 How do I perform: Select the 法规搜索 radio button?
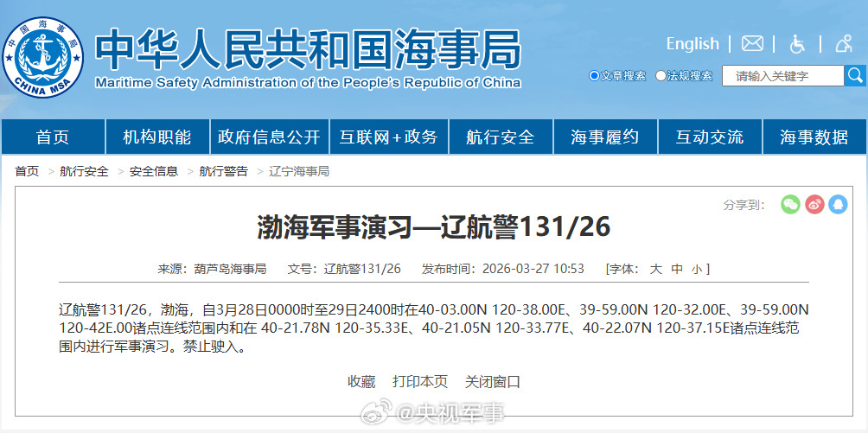pyautogui.click(x=661, y=76)
